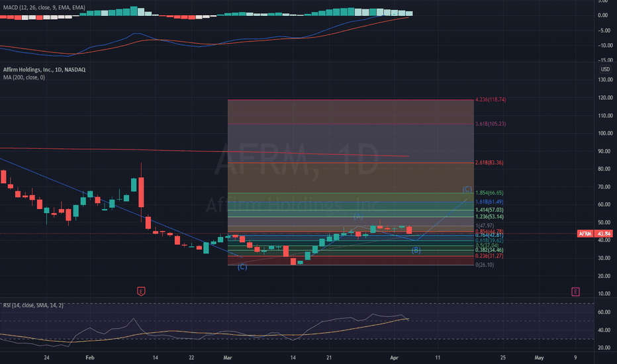Click the upper (C) wave target label
This screenshot has width=617, height=364.
pyautogui.click(x=467, y=189)
